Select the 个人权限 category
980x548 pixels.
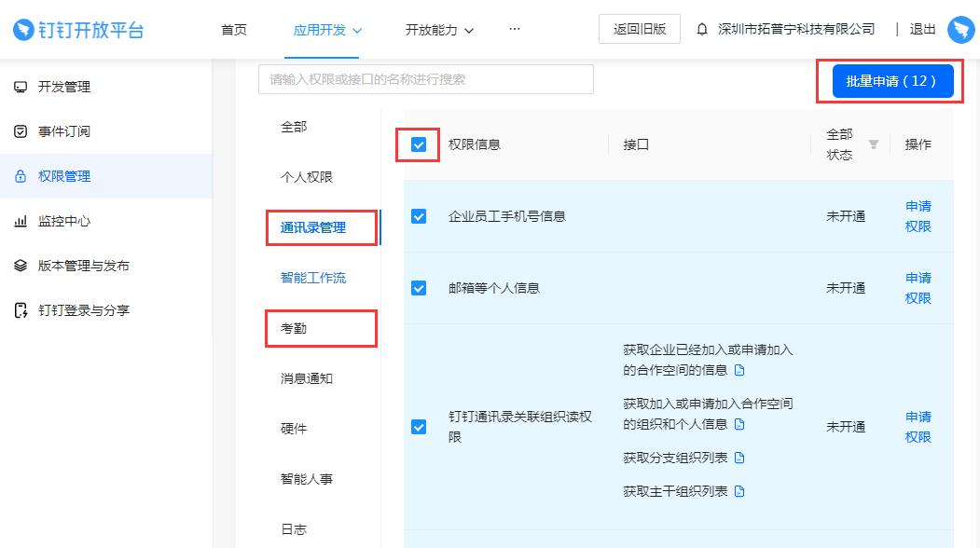[306, 177]
